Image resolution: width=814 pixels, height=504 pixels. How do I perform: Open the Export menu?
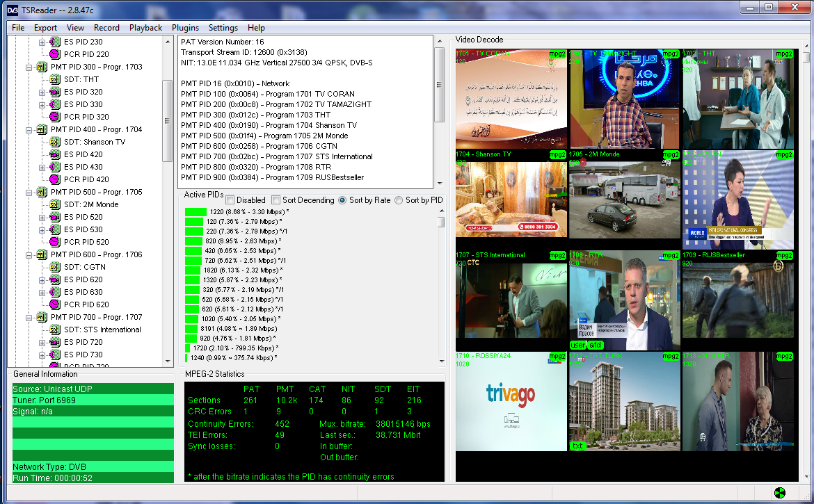[x=45, y=28]
